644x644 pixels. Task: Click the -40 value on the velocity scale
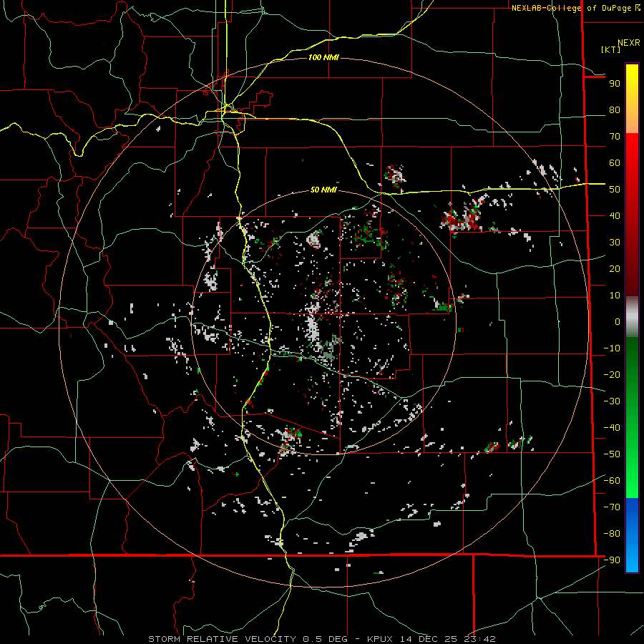pos(612,428)
